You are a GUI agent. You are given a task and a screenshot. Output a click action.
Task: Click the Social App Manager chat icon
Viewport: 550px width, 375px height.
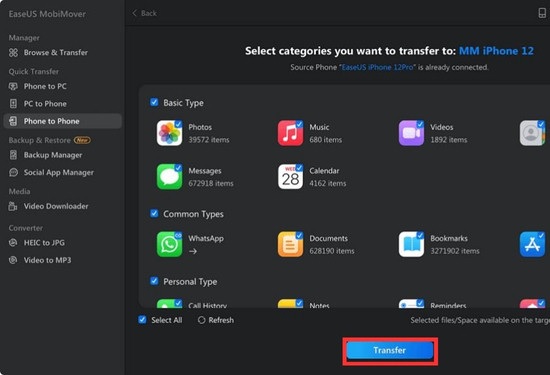pyautogui.click(x=13, y=172)
